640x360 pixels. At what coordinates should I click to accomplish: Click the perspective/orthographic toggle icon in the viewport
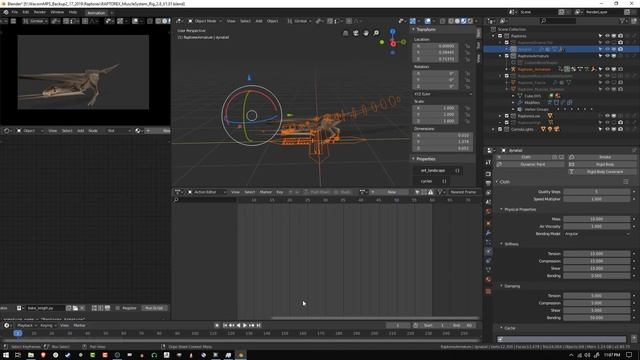pyautogui.click(x=345, y=33)
